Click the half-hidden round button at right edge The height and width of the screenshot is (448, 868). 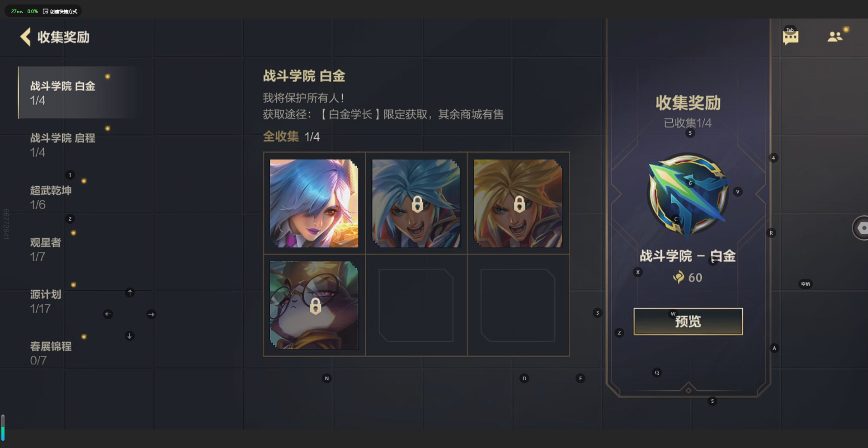coord(860,228)
